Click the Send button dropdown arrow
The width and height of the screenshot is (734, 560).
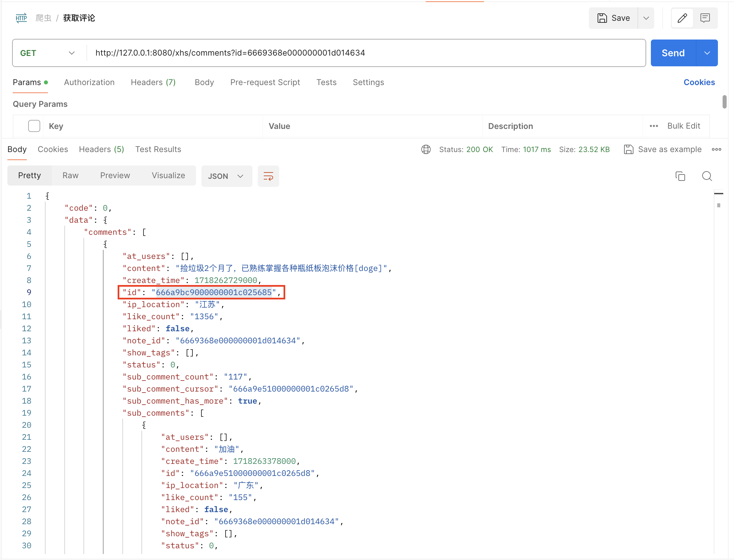tap(709, 52)
